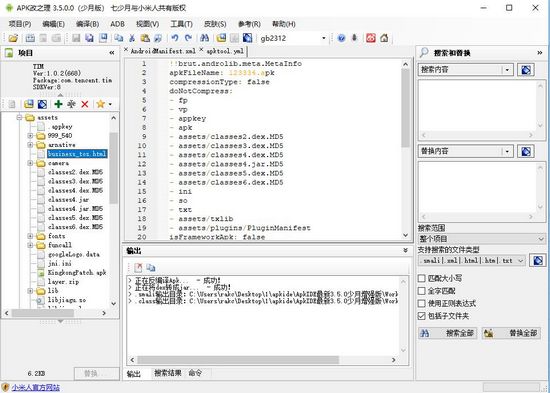Click the green plus add icon in project panel
The image size is (550, 393).
pos(58,104)
